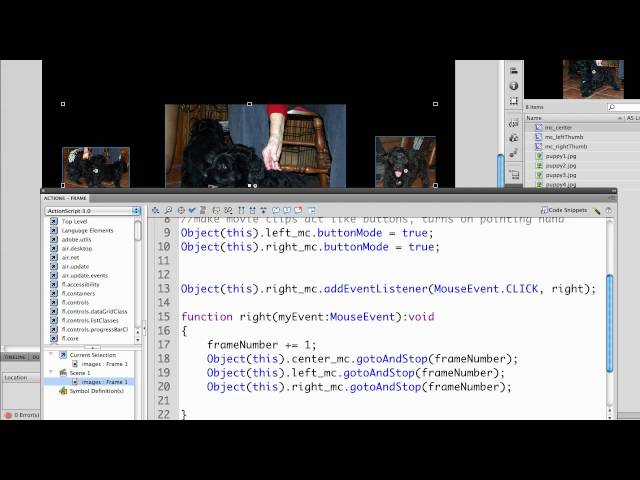Open the Info panel icon in dock

514,86
